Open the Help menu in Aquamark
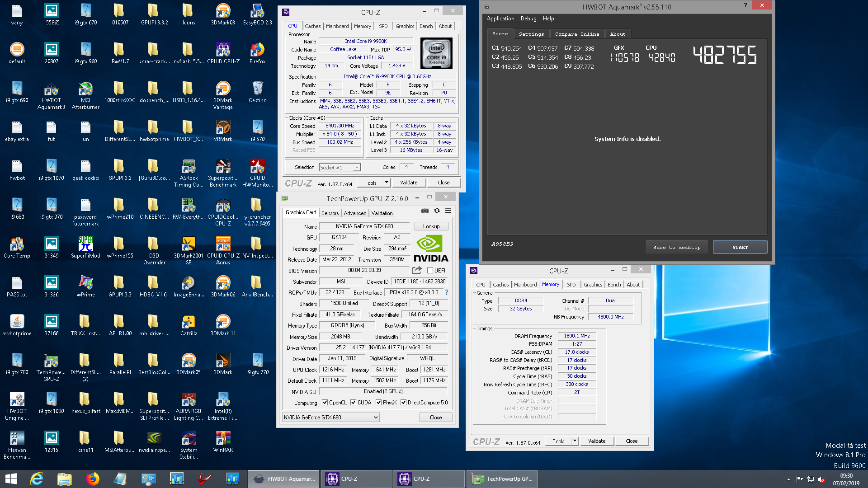Image resolution: width=868 pixels, height=488 pixels. [x=548, y=19]
